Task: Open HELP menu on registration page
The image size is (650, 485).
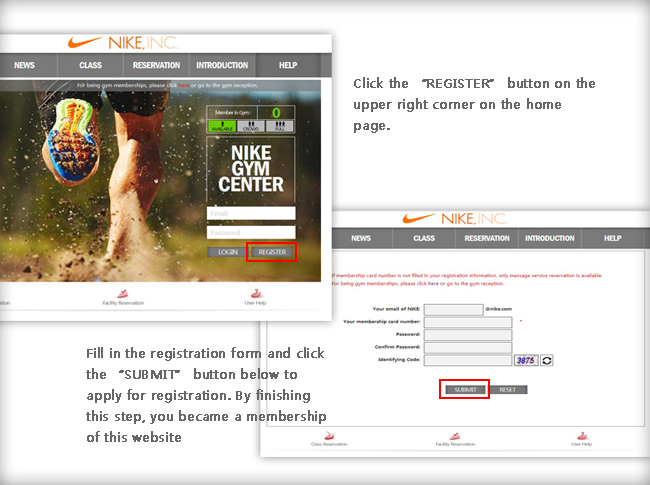Action: (613, 238)
